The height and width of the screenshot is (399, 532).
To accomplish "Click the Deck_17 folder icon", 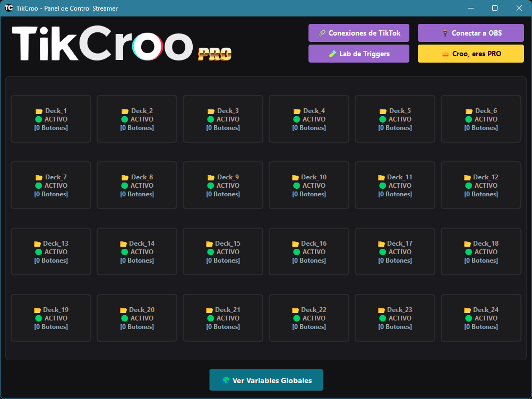I will point(381,244).
